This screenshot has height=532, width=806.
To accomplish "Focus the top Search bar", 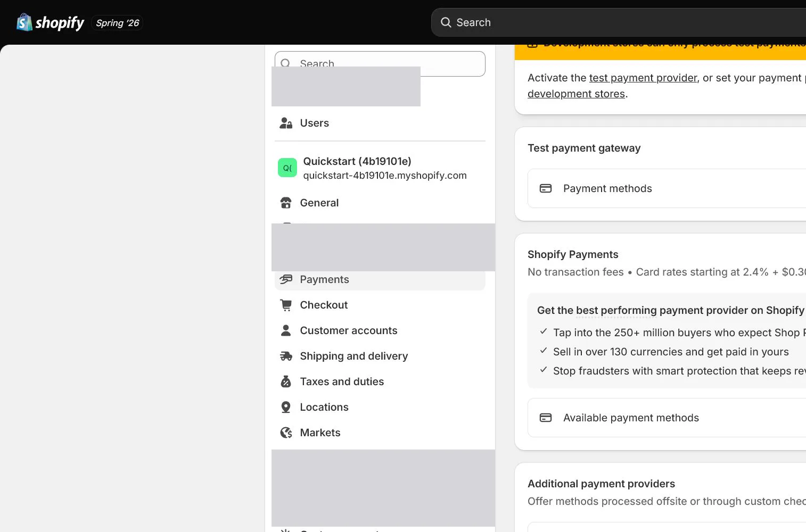I will (619, 22).
